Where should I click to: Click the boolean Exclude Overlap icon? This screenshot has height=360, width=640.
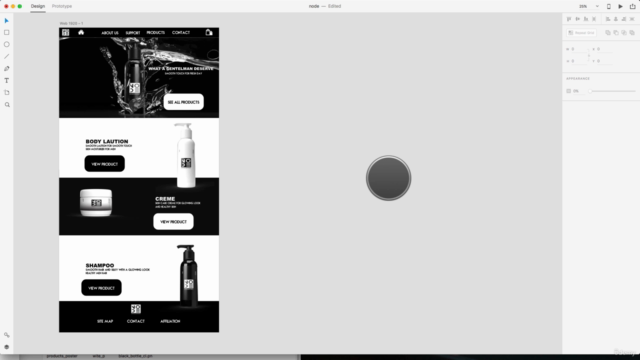coord(632,33)
